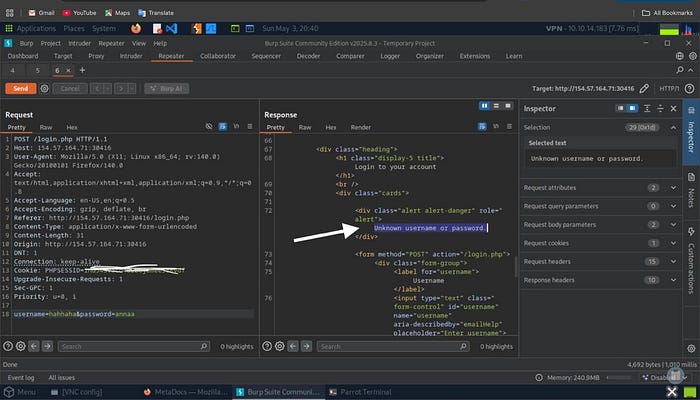Open the Decoder tool tab
700x400 pixels.
tap(308, 56)
